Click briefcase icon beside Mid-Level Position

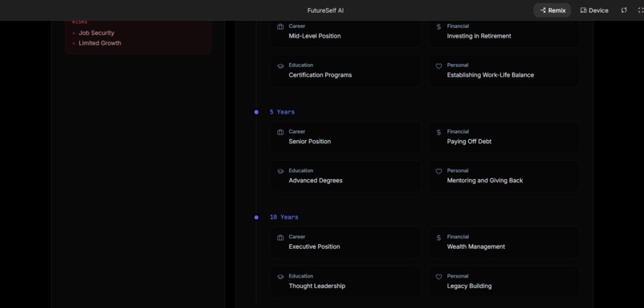point(280,26)
